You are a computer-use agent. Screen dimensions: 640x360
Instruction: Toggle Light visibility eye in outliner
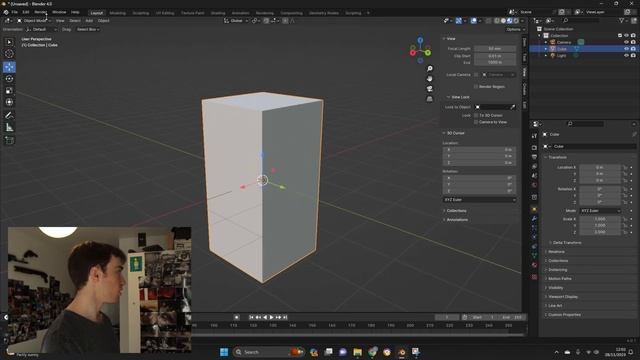click(x=626, y=56)
